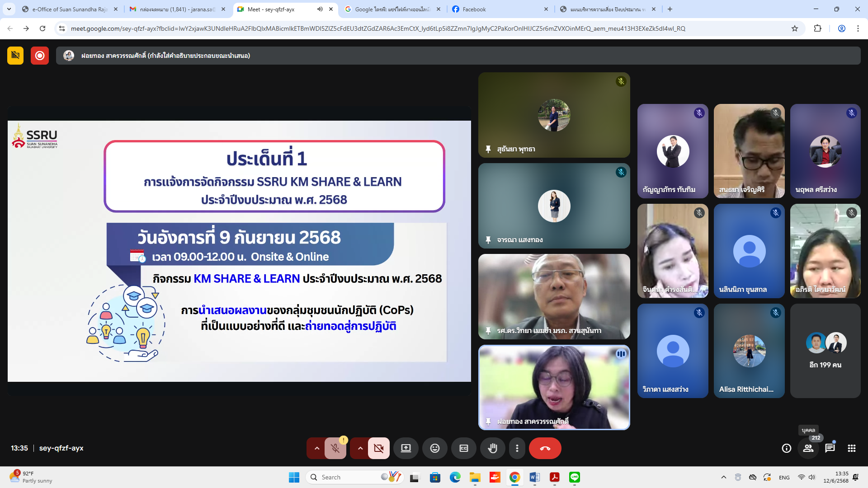Viewport: 868px width, 488px height.
Task: Open the raise hand control
Action: pos(492,448)
